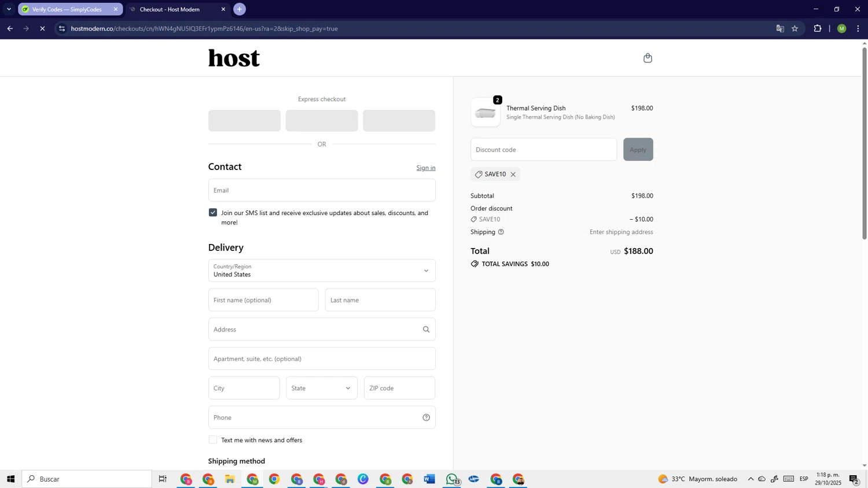Open Microsoft Word from the taskbar

point(429,479)
